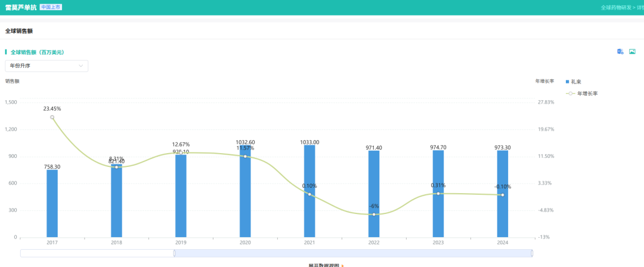Toggle 年增长率 line series in legend

[581, 94]
